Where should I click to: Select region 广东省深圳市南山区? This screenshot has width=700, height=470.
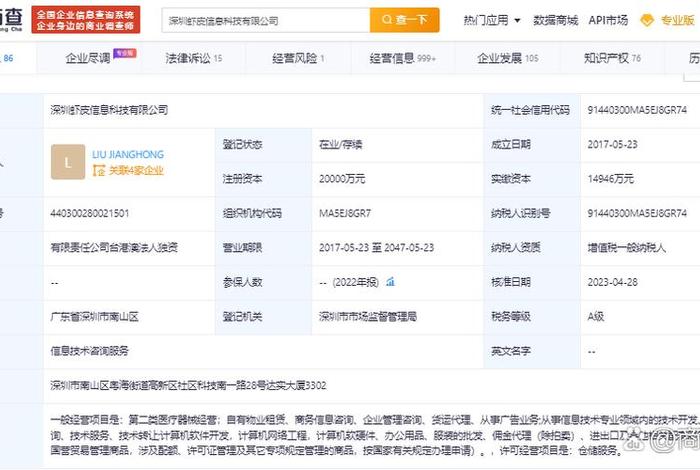94,316
